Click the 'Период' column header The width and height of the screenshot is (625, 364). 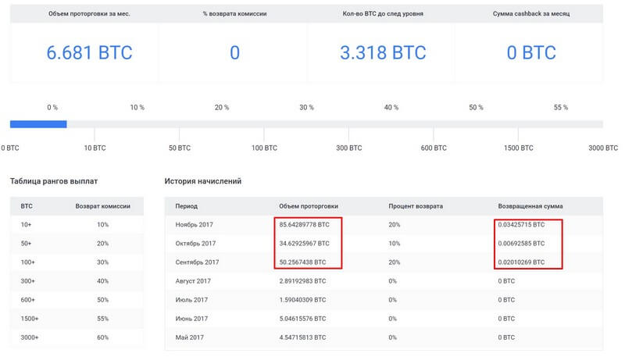[187, 207]
